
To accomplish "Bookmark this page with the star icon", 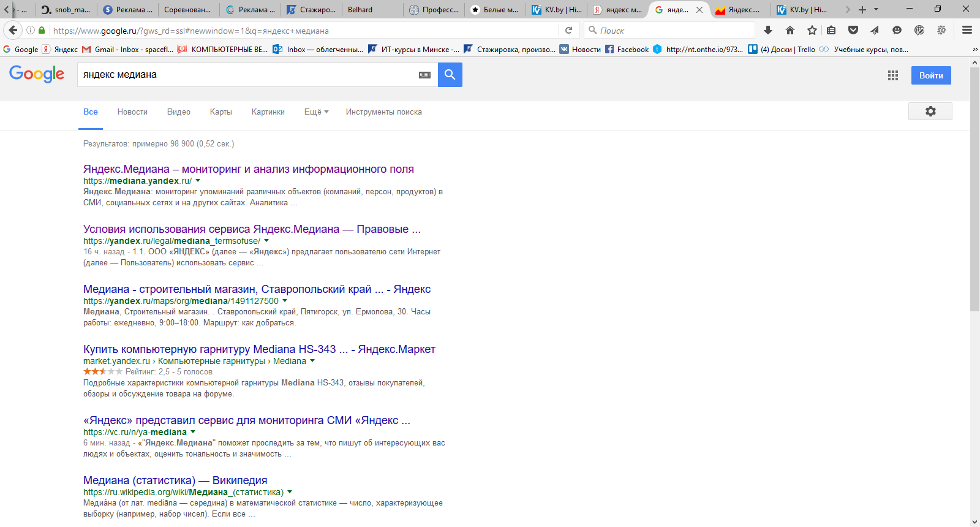I will (x=812, y=30).
